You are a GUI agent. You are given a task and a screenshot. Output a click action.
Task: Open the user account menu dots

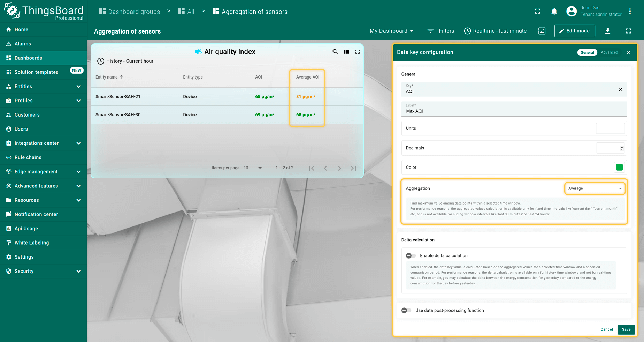click(x=630, y=11)
